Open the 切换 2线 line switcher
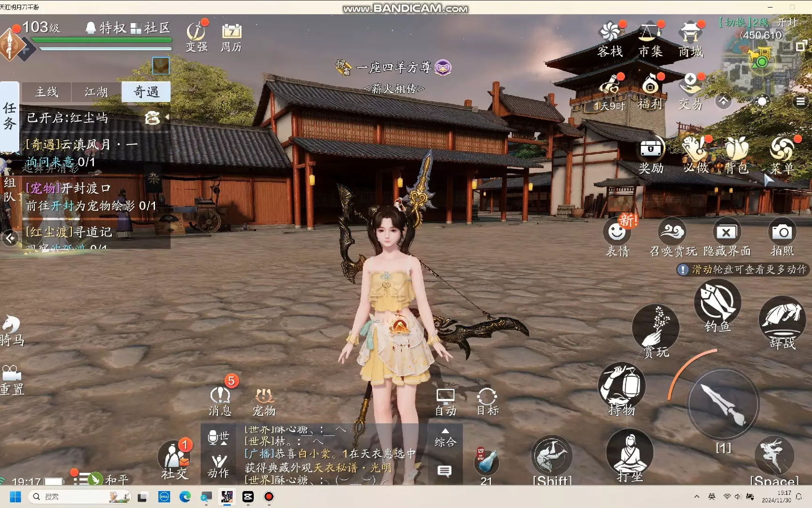The image size is (812, 508). 743,22
